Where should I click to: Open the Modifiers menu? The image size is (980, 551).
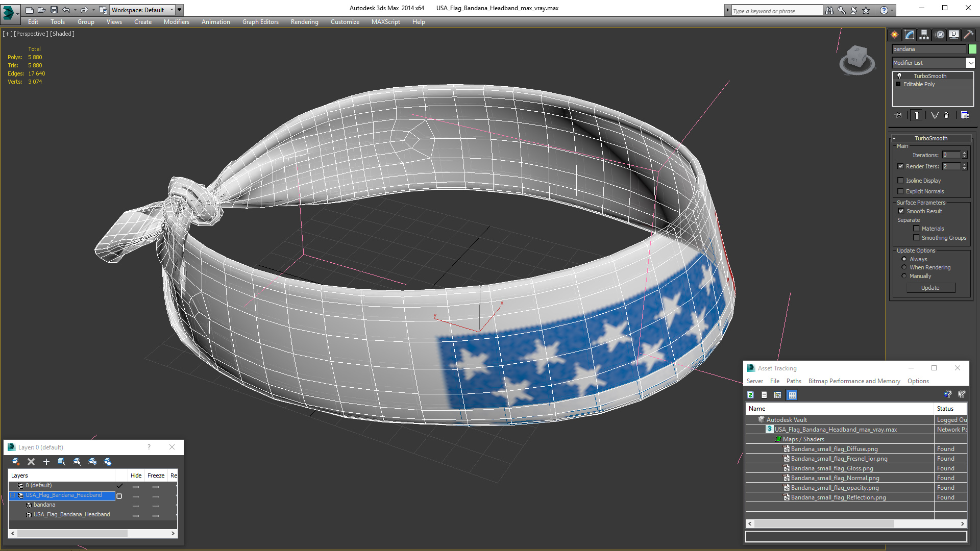click(x=176, y=22)
